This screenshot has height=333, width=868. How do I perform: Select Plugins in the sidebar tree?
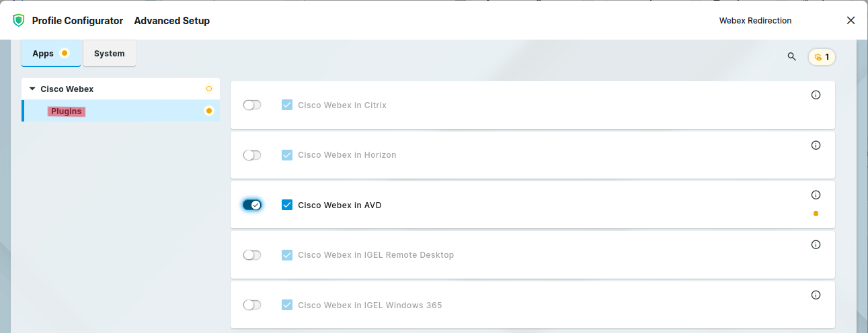point(67,111)
